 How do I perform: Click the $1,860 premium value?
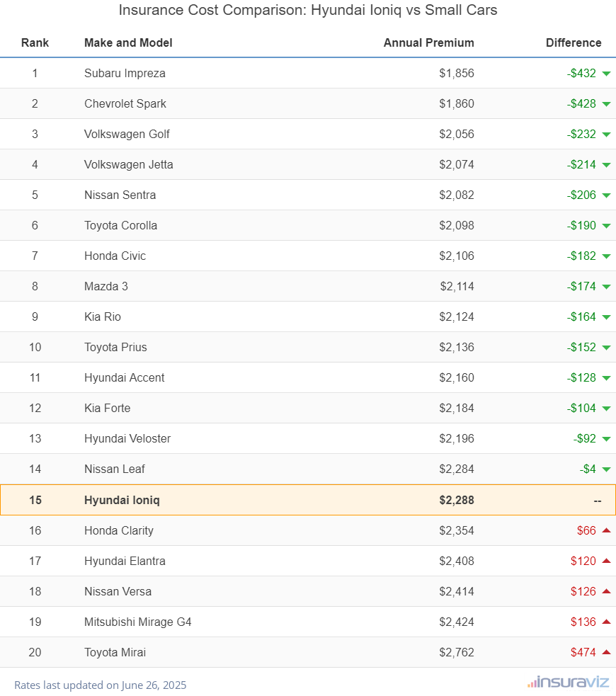[457, 103]
